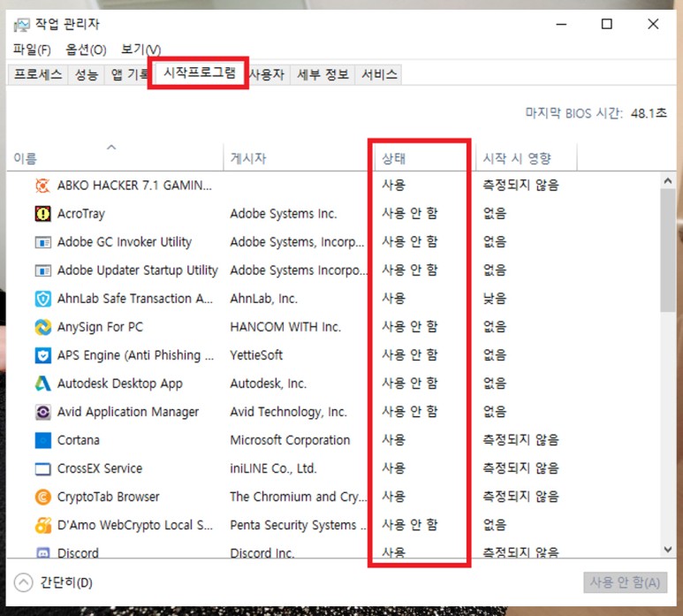
Task: Switch to the 프로세스 tab
Action: coord(38,74)
